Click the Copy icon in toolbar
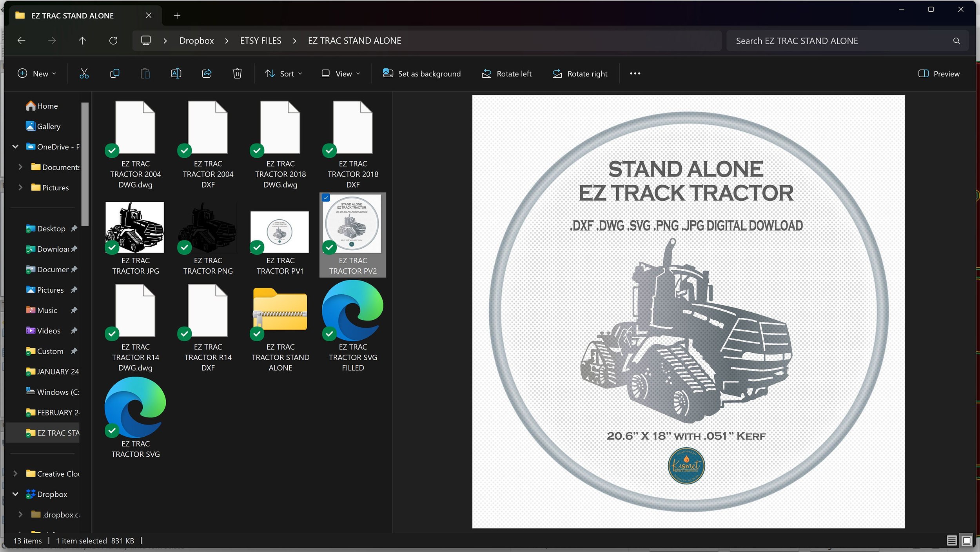Image resolution: width=980 pixels, height=552 pixels. [x=114, y=73]
